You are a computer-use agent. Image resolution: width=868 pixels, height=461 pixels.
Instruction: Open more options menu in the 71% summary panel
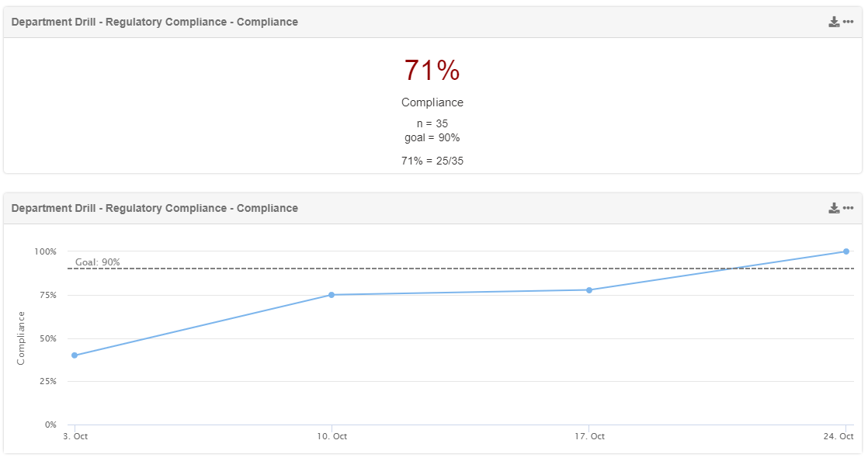pyautogui.click(x=849, y=22)
